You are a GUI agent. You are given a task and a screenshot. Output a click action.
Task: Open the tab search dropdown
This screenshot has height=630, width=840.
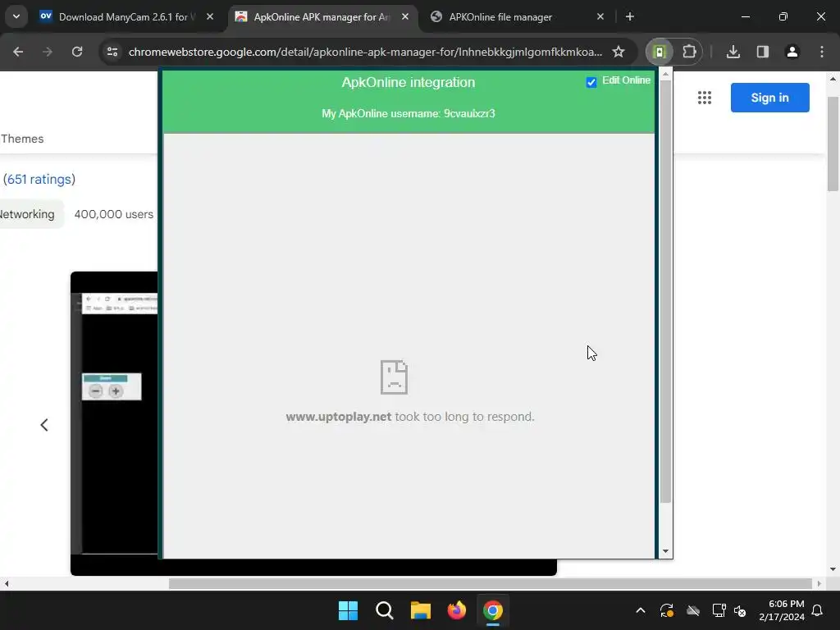pos(16,16)
